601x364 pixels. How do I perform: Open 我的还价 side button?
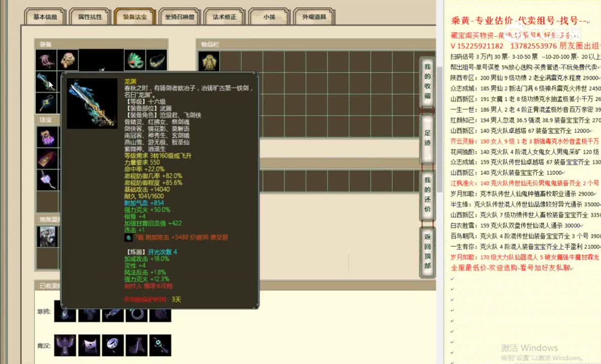(x=427, y=195)
